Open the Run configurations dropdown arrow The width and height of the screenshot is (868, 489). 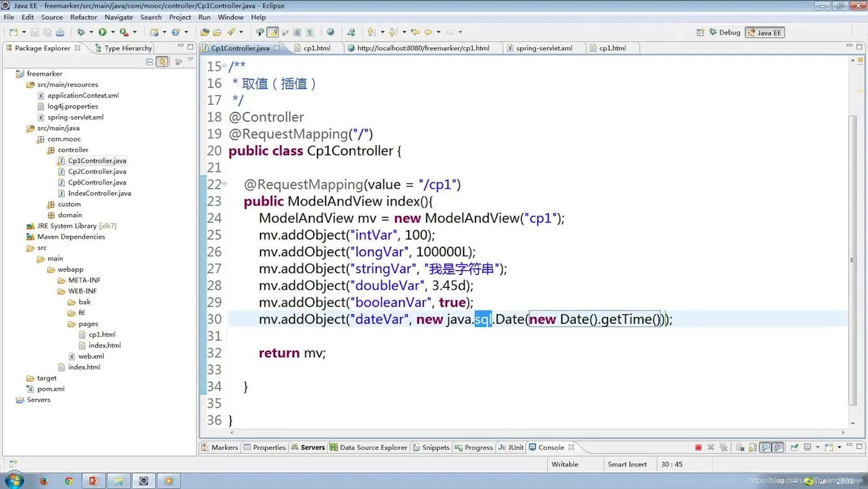tap(113, 32)
